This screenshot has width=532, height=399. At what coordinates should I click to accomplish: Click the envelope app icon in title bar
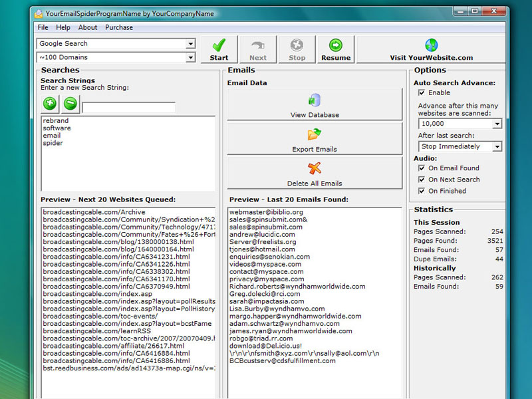39,14
